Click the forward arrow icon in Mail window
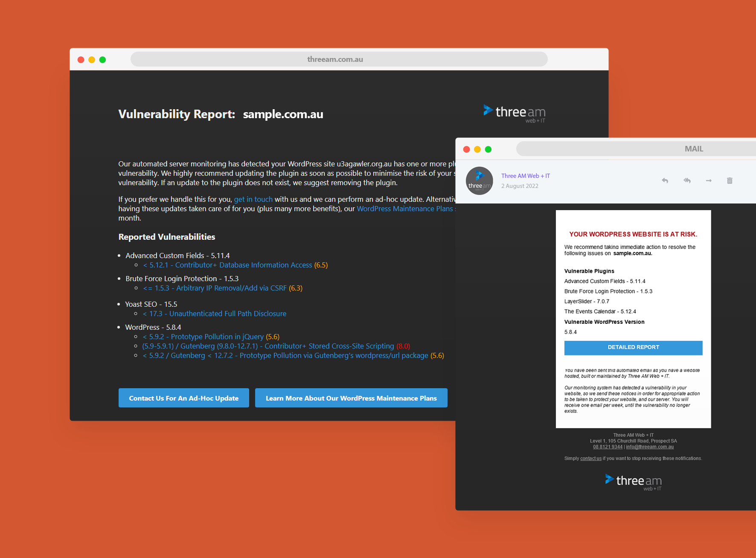 point(709,180)
